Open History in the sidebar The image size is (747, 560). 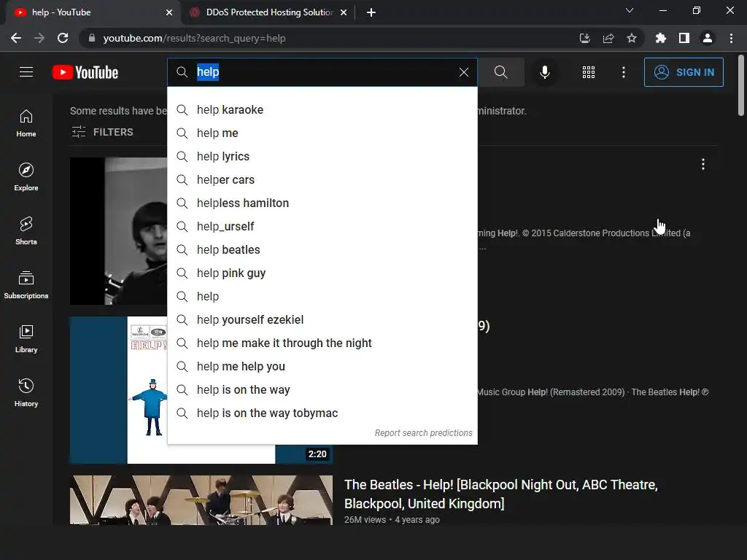pos(26,393)
